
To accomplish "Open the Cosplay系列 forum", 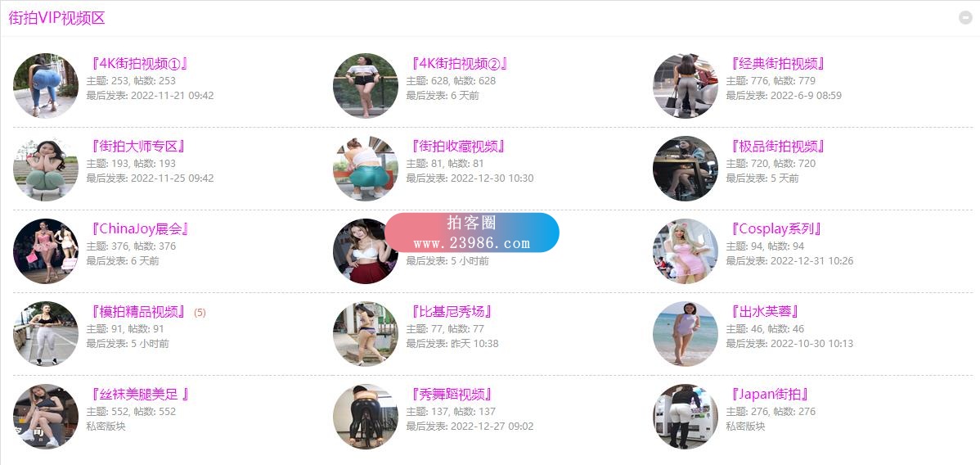I will [x=775, y=229].
